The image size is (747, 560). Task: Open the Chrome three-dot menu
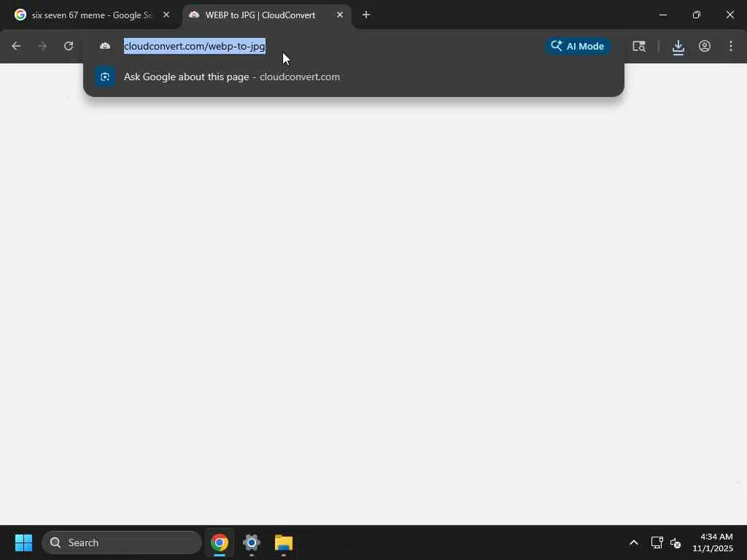click(731, 46)
